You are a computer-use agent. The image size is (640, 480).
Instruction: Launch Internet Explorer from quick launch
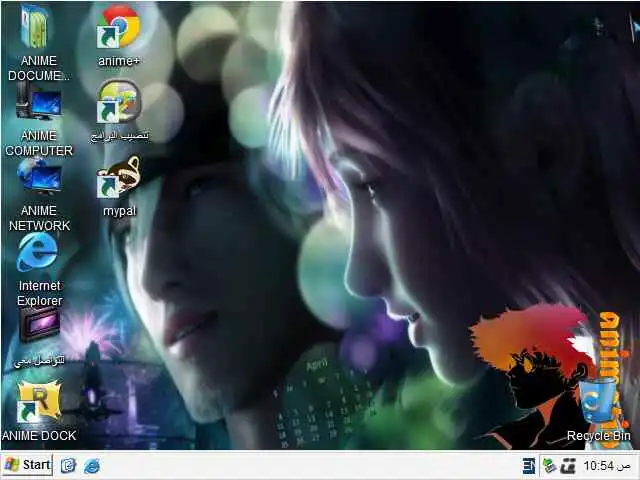click(x=92, y=465)
